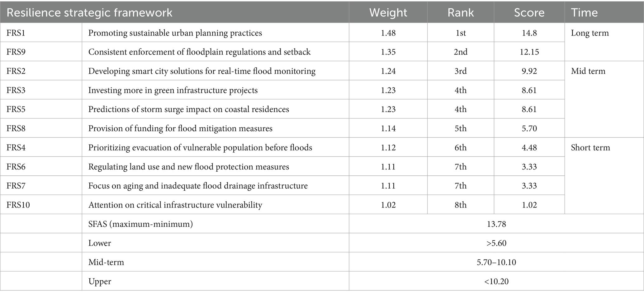Select the 'Long term' time cell

pyautogui.click(x=590, y=33)
